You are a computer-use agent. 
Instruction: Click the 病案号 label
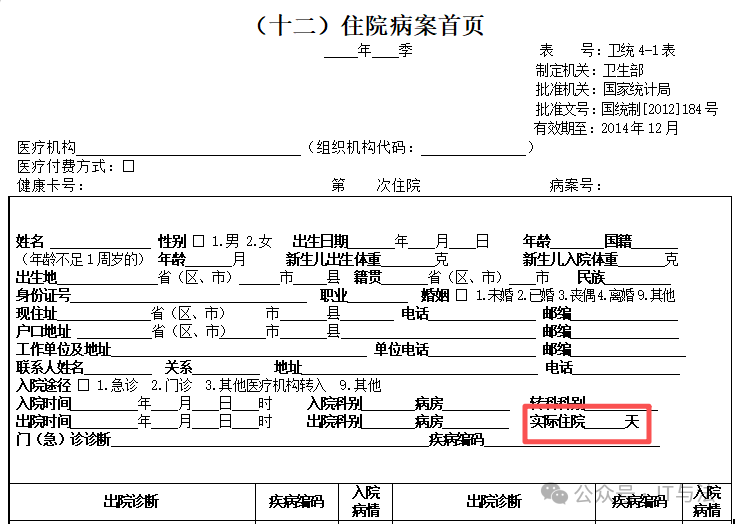(x=575, y=186)
